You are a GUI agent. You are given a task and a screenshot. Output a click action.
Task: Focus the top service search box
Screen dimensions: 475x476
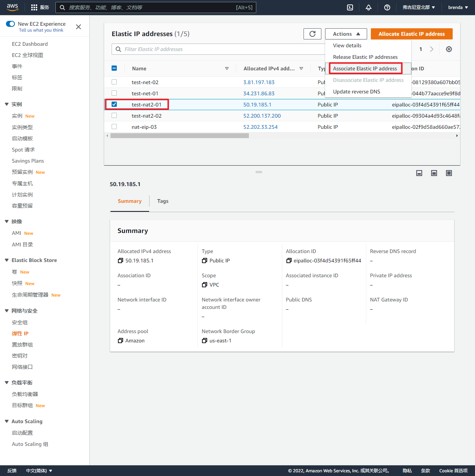coord(156,7)
